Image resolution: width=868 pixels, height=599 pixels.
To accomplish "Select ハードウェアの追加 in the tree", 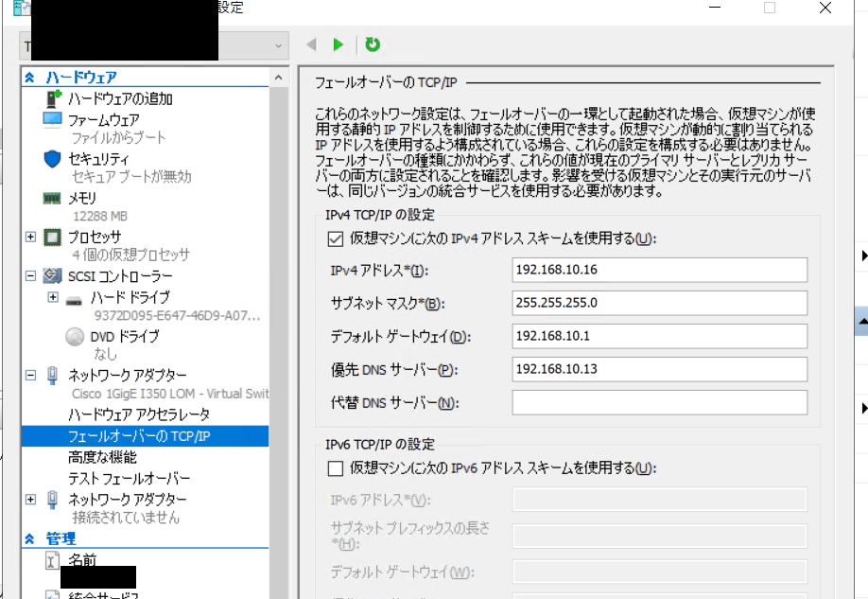I will [120, 99].
